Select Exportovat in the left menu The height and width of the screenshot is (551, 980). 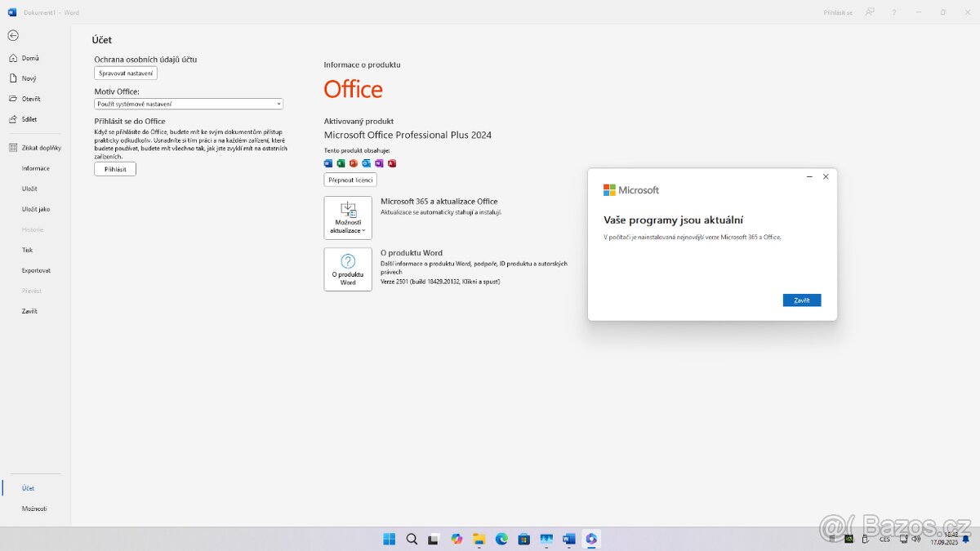pyautogui.click(x=36, y=270)
